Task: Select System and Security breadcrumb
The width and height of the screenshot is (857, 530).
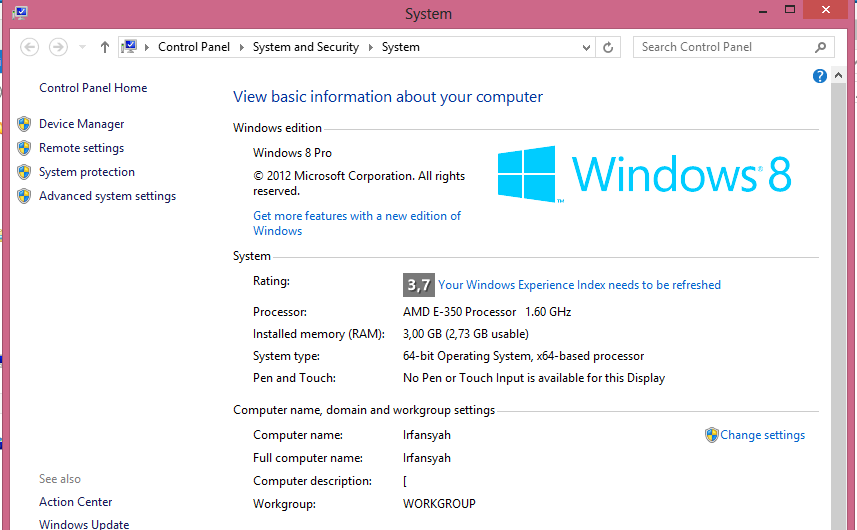Action: pos(306,47)
